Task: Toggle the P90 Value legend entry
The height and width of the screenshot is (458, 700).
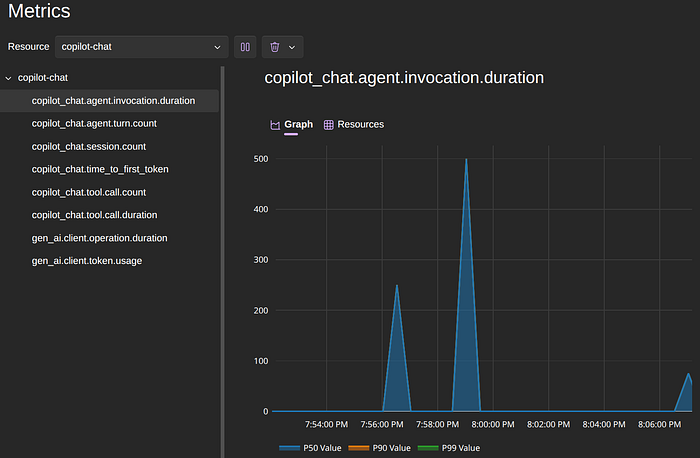Action: pyautogui.click(x=379, y=448)
